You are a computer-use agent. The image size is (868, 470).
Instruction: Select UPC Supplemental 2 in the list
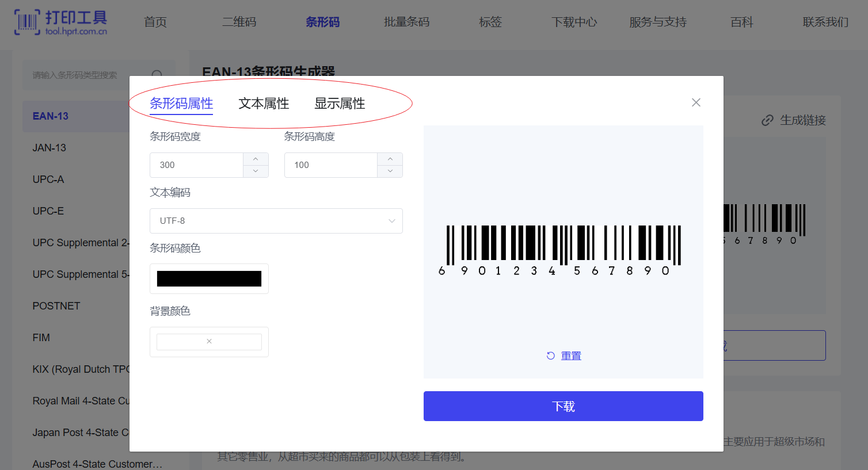pyautogui.click(x=81, y=243)
